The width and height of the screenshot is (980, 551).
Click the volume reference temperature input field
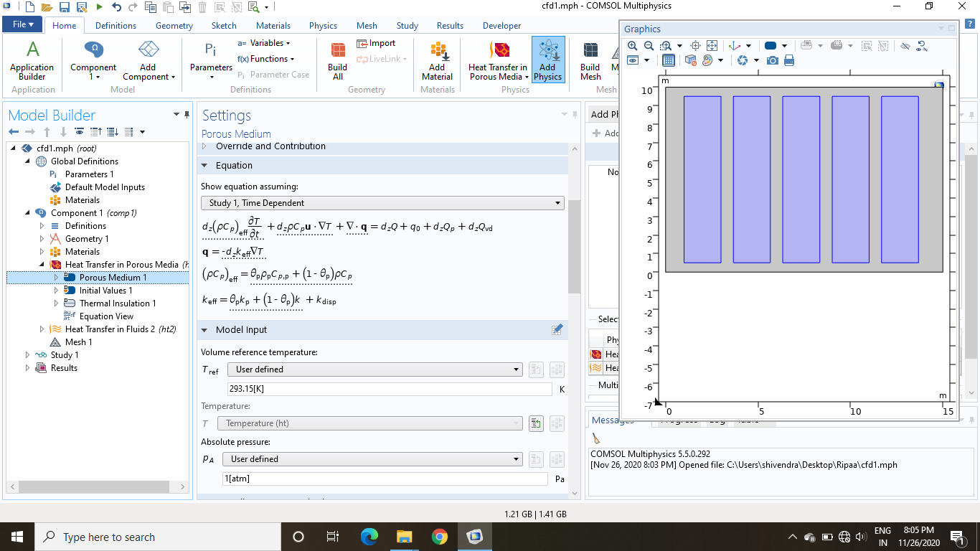[389, 389]
